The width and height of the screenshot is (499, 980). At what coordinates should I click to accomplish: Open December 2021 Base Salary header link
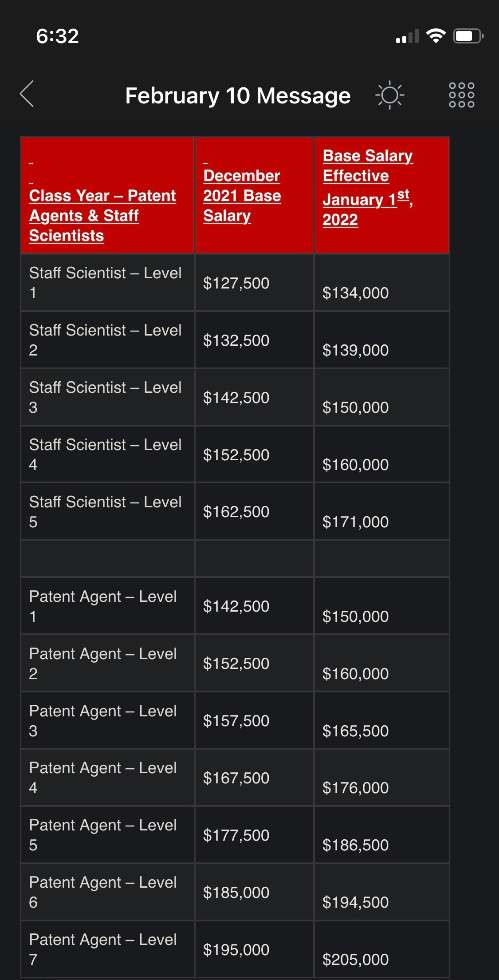tap(242, 196)
